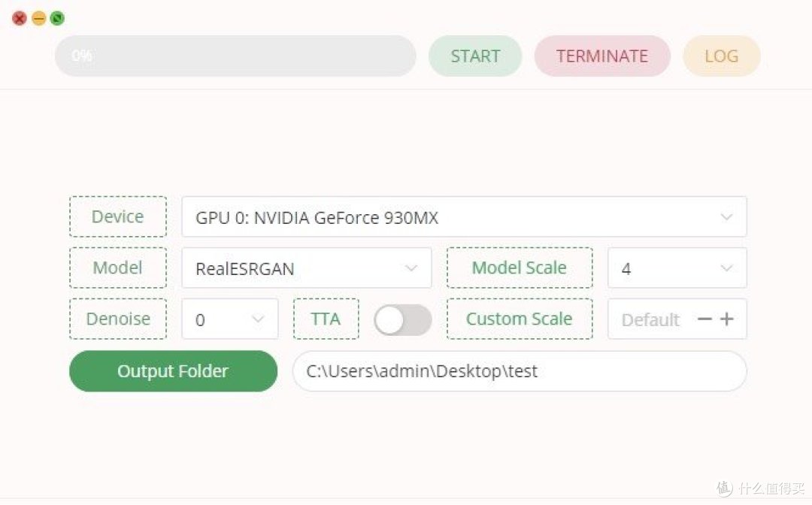Open the Denoise level dropdown
The image size is (812, 505).
point(230,319)
